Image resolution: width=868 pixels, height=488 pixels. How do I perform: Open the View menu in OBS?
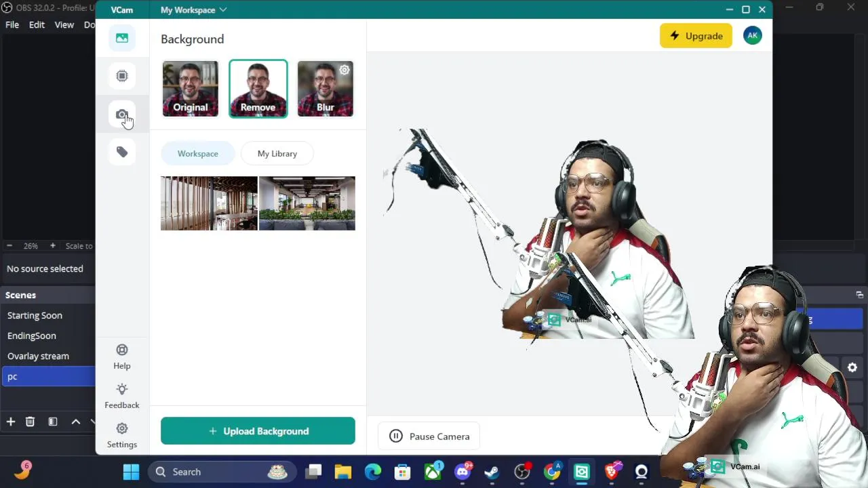(x=64, y=24)
